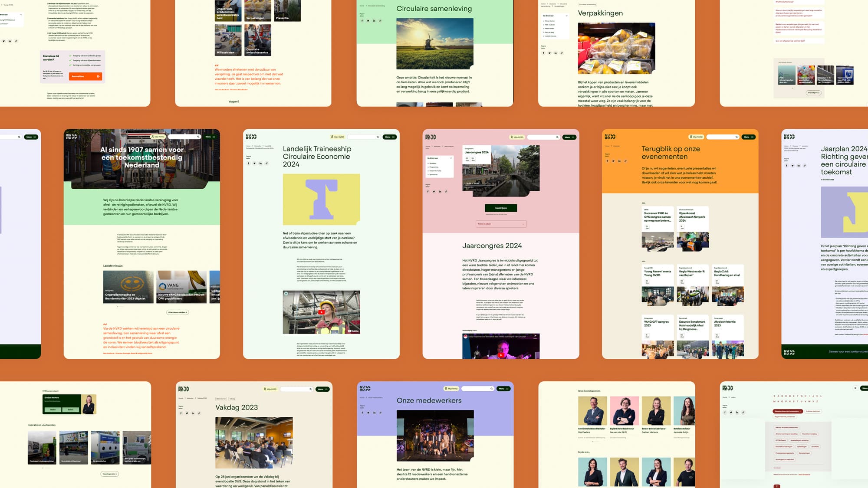Click LinkedIn icon on Jaarcongres 2024 page
Screen dimensions: 868x488
[x=440, y=191]
